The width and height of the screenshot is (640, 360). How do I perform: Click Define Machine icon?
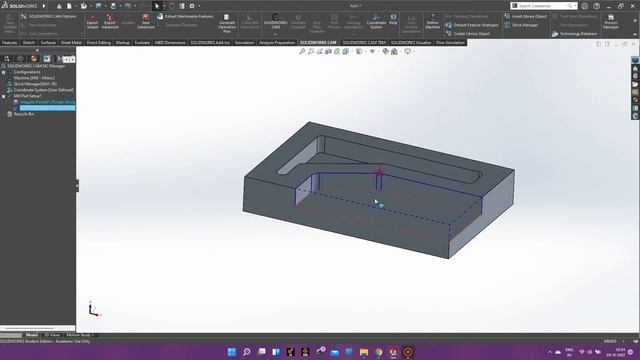(432, 21)
